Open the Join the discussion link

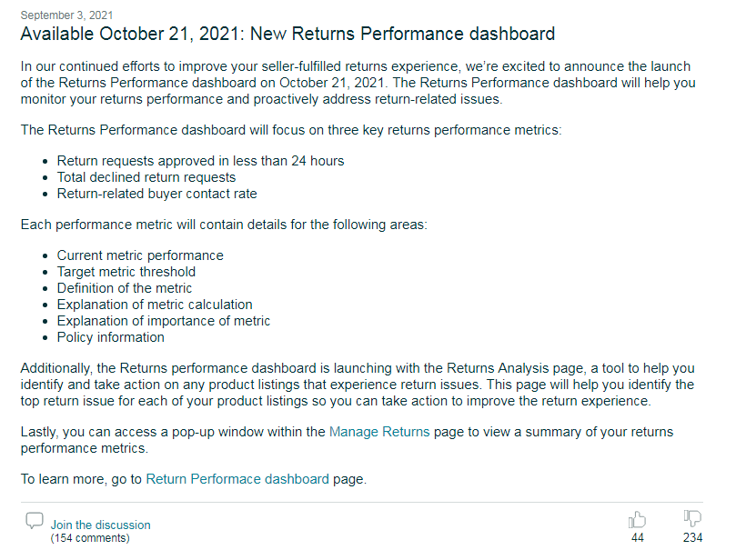(x=100, y=525)
